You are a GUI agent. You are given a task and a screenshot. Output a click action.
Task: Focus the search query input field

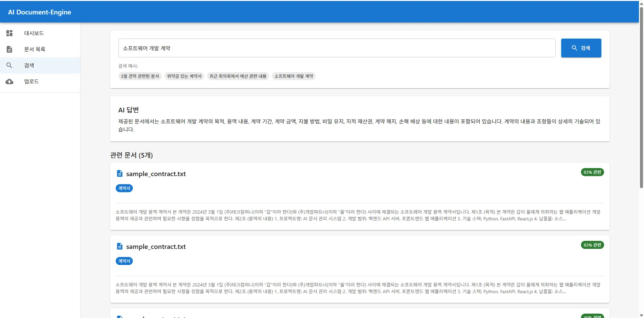pos(337,48)
